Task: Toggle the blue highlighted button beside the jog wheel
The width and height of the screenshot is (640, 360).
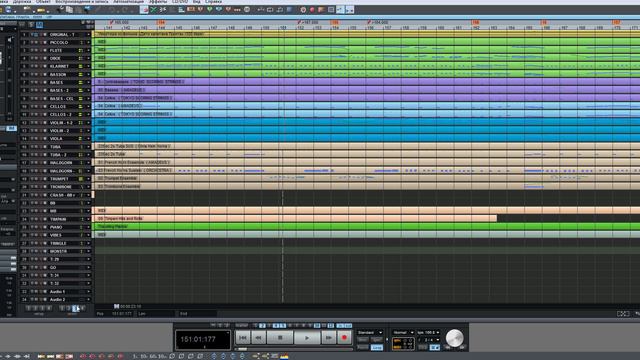Action: pyautogui.click(x=435, y=347)
